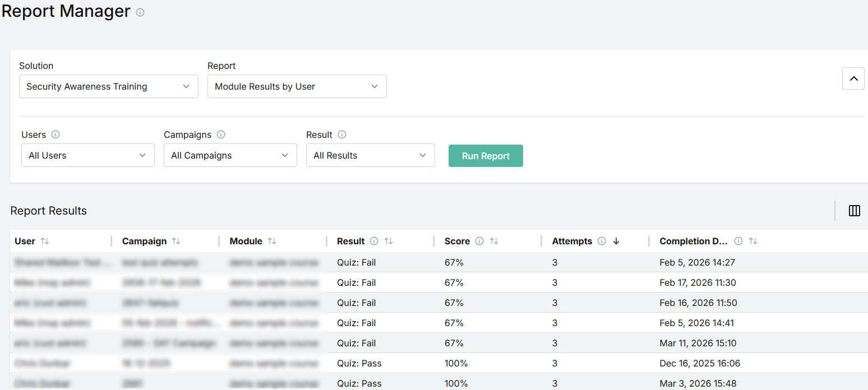Open the All Campaigns dropdown
This screenshot has height=390, width=868.
click(230, 155)
